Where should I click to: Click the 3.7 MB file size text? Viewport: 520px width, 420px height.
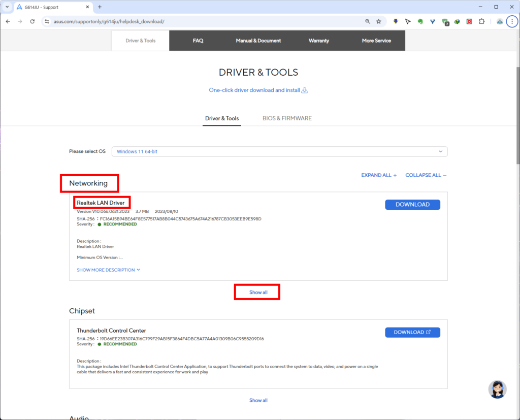click(142, 211)
